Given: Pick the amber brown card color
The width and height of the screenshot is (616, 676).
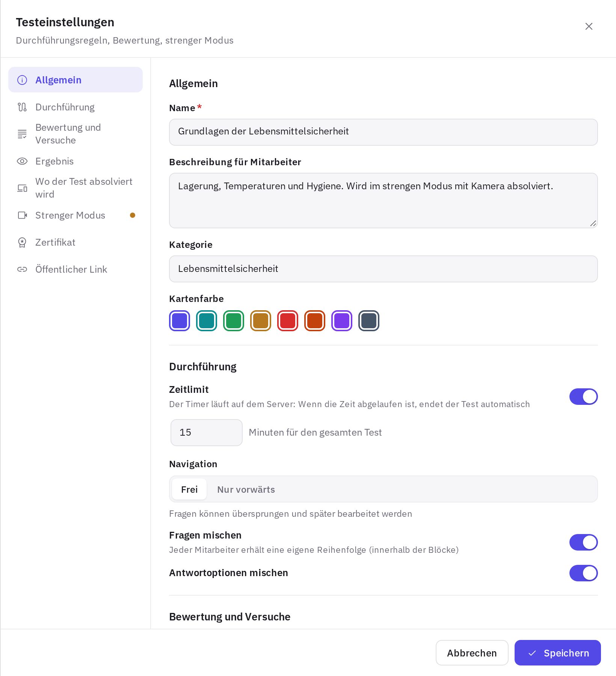Looking at the screenshot, I should pos(261,321).
